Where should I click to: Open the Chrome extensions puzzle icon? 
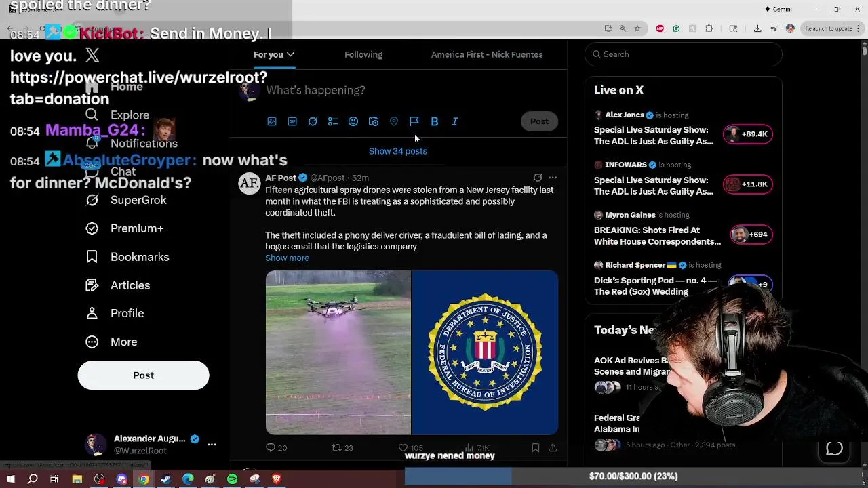pos(709,28)
